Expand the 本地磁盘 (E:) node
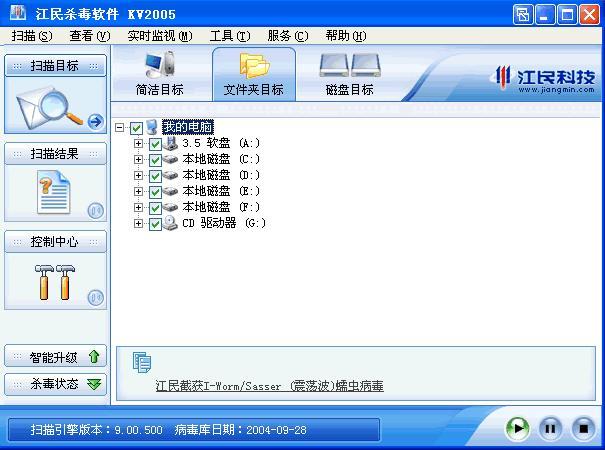The width and height of the screenshot is (605, 450). click(138, 191)
